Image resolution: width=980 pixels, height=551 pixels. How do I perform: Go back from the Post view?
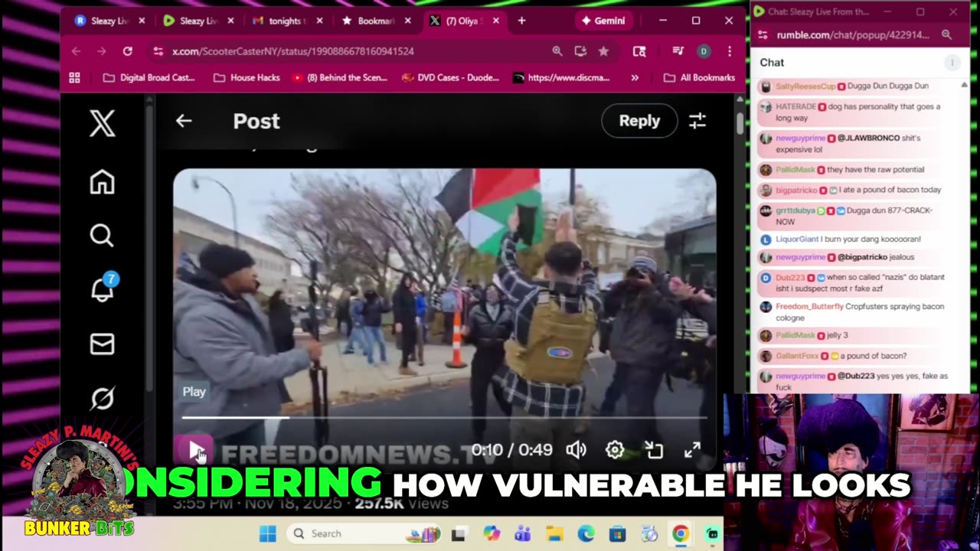[x=184, y=121]
